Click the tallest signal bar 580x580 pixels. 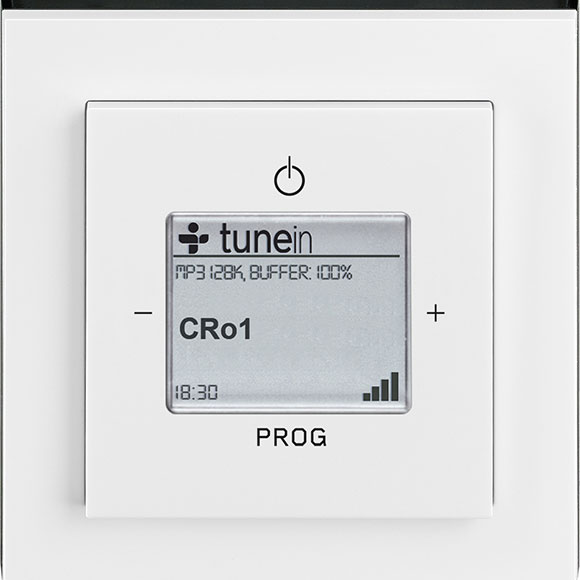(x=395, y=387)
